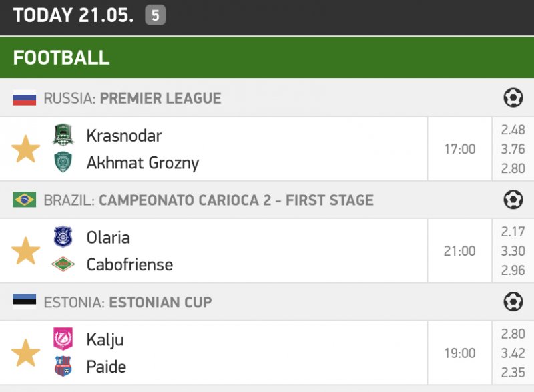Click the Krasnodar club crest icon
The width and height of the screenshot is (534, 392).
coord(63,136)
